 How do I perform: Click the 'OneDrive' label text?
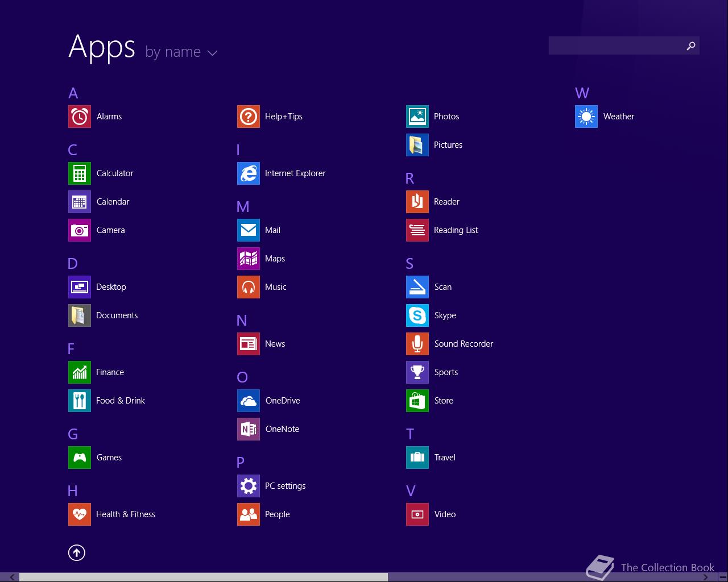(x=283, y=401)
